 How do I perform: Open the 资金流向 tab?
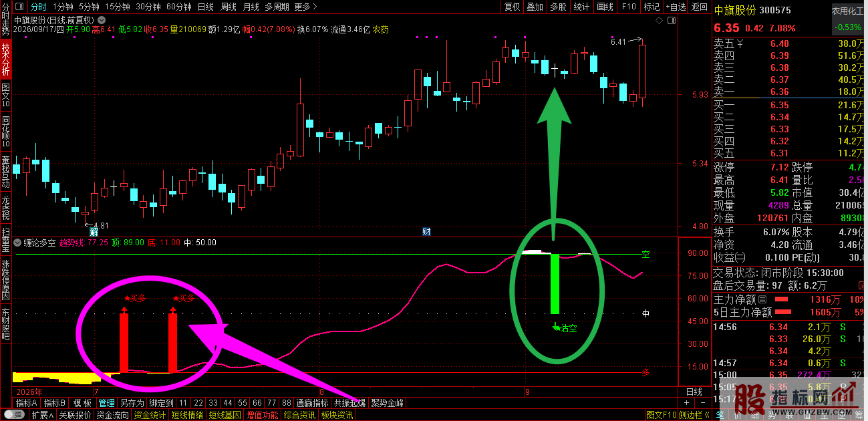(x=113, y=415)
